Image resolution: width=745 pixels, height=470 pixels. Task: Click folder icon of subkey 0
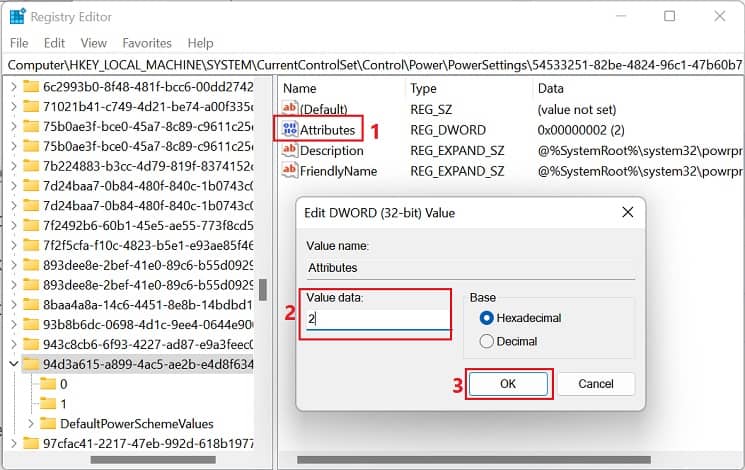pyautogui.click(x=48, y=384)
